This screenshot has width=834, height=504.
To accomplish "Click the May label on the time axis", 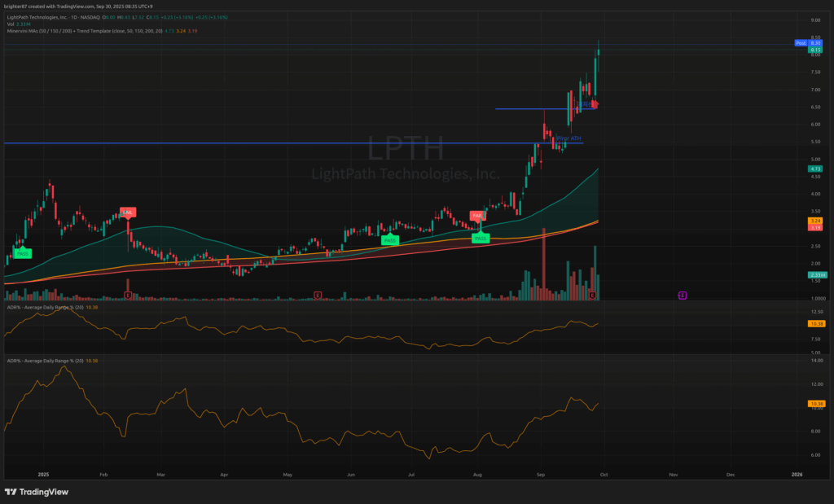I will point(288,474).
